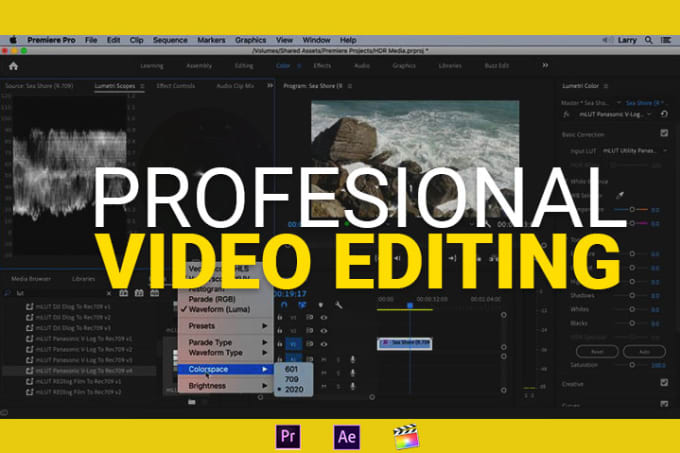Screen dimensions: 680x453
Task: Hide the V1 video track with its eye
Action: click(324, 344)
